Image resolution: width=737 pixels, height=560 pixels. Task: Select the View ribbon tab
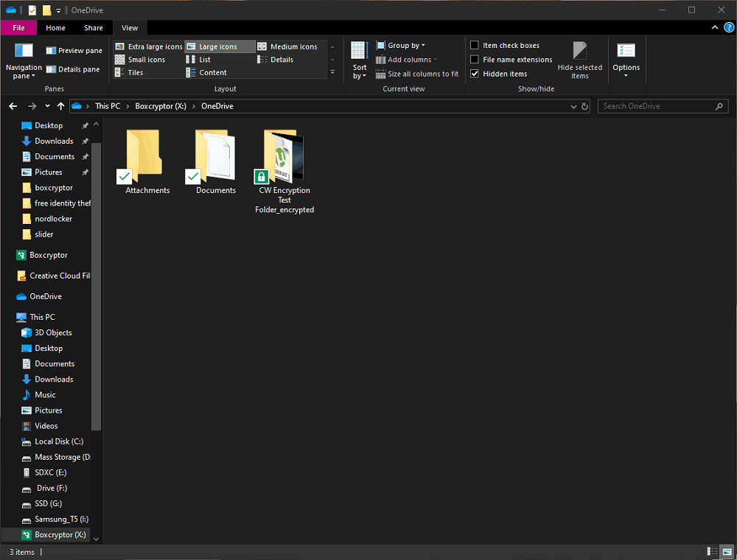pyautogui.click(x=130, y=28)
